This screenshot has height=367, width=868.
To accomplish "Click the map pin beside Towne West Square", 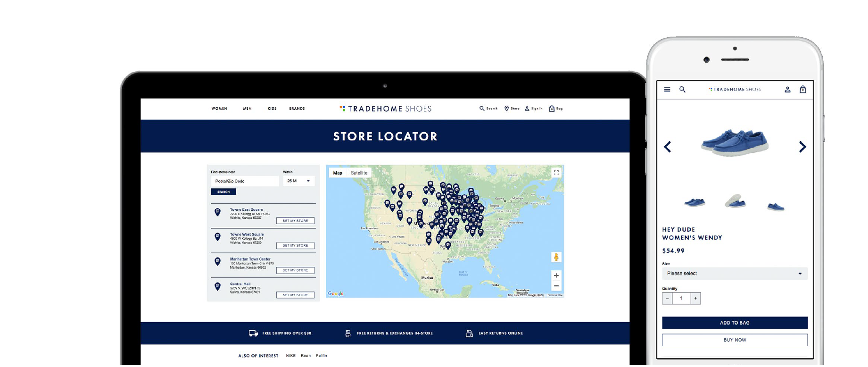I will click(217, 237).
